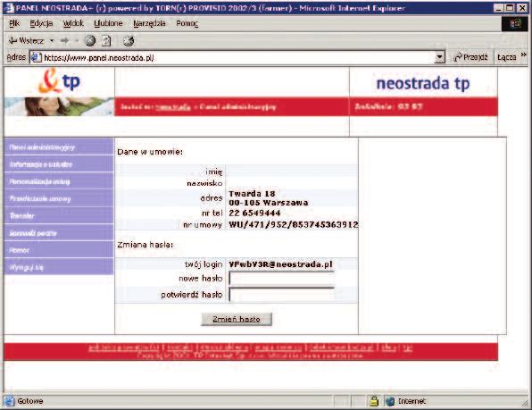Expand the address bar dropdown list
This screenshot has height=410, width=532.
coord(439,57)
